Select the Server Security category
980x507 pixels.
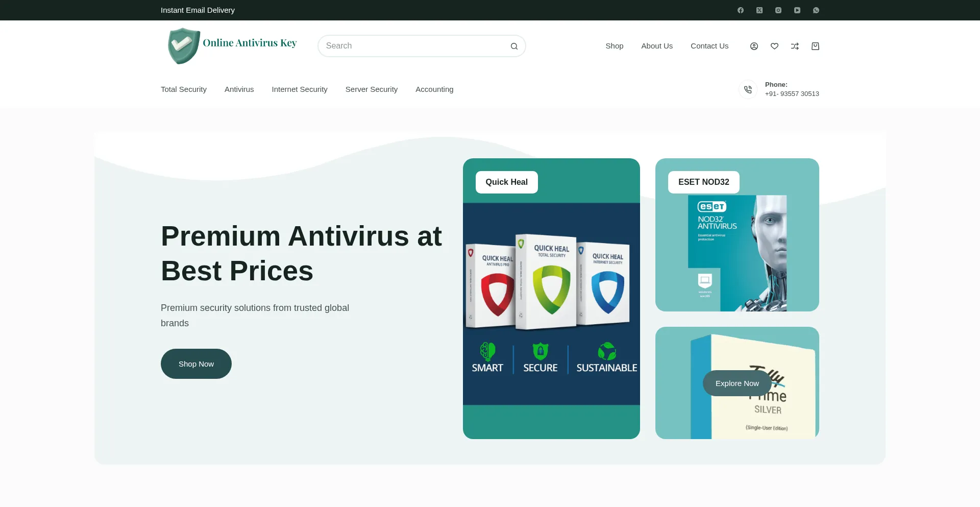tap(372, 89)
